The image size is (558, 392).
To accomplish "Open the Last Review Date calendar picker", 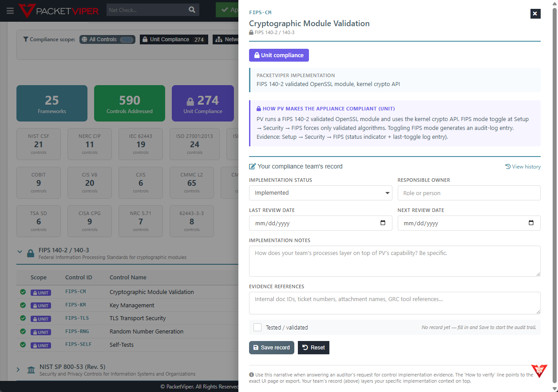I will pyautogui.click(x=383, y=223).
